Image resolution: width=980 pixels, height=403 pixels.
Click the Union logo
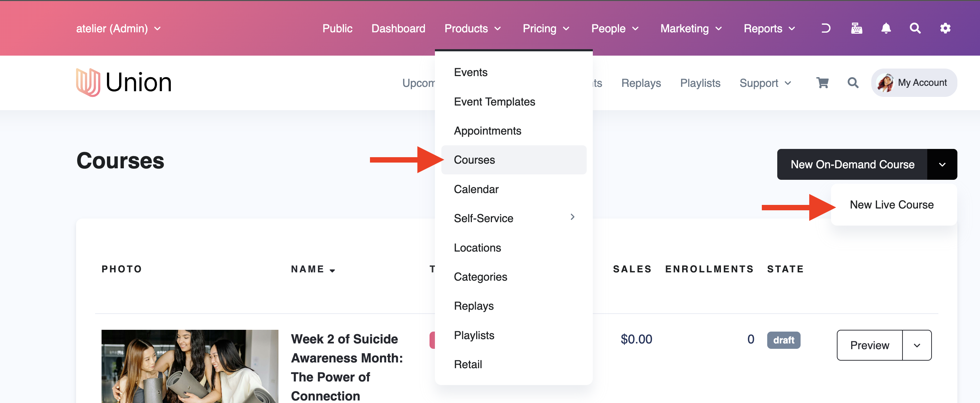coord(124,82)
